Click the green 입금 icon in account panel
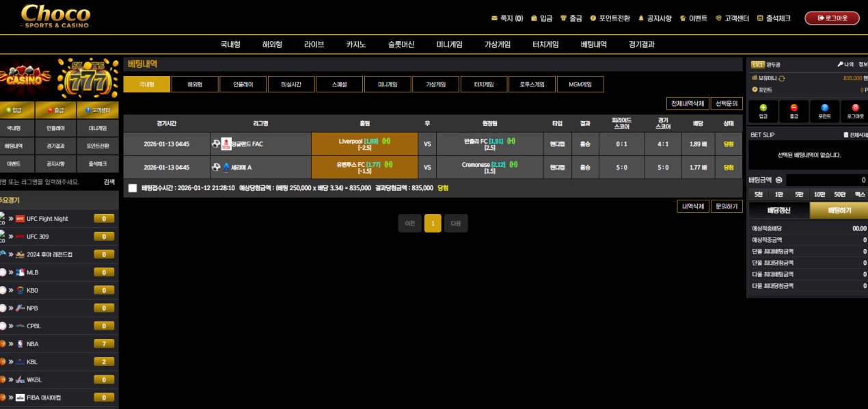 point(763,108)
